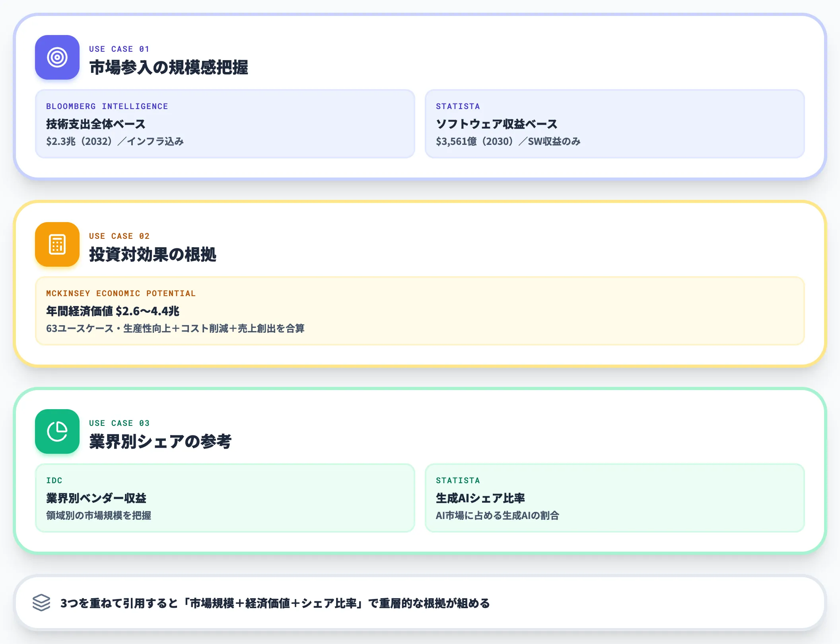
Task: Click the text 'ソフトウェア収益ベース'
Action: [x=497, y=124]
